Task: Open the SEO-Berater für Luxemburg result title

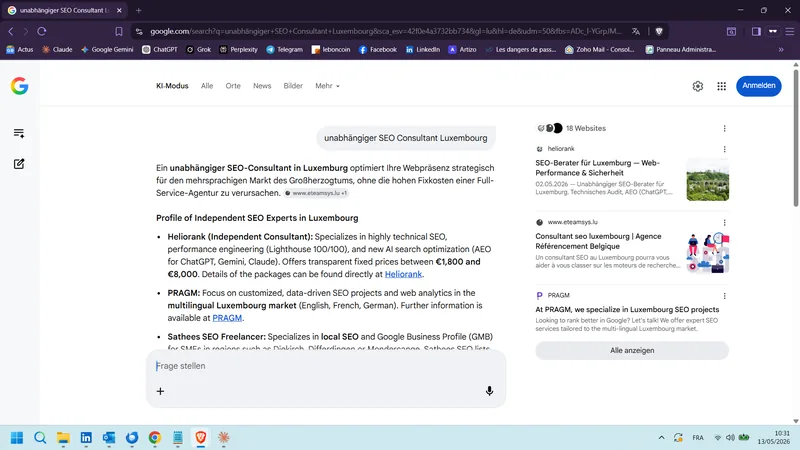Action: pos(597,168)
